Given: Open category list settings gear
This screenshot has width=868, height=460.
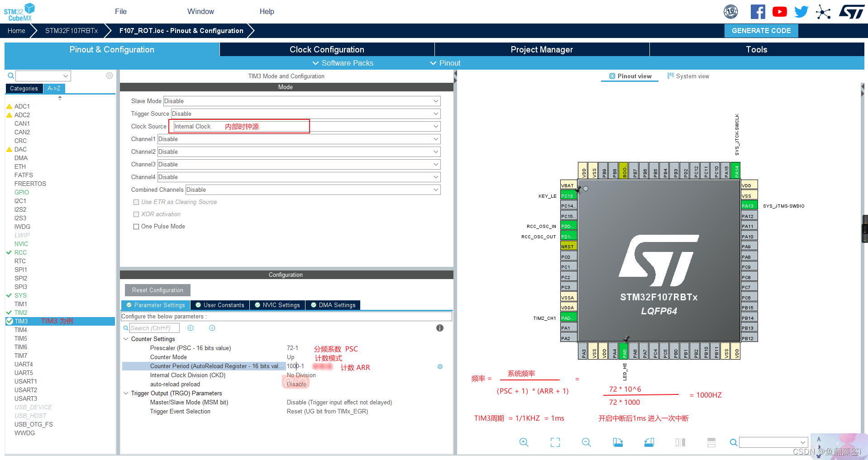Looking at the screenshot, I should pyautogui.click(x=110, y=76).
